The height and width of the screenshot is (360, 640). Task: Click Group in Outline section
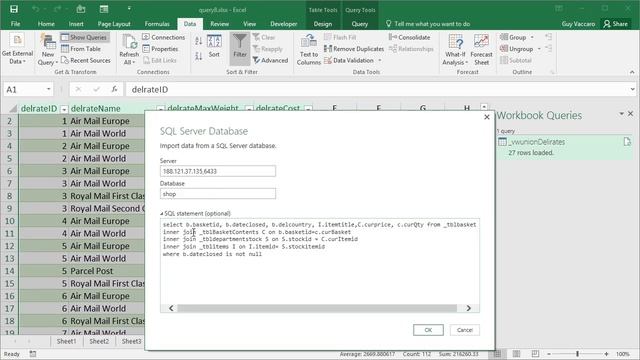[x=513, y=37]
